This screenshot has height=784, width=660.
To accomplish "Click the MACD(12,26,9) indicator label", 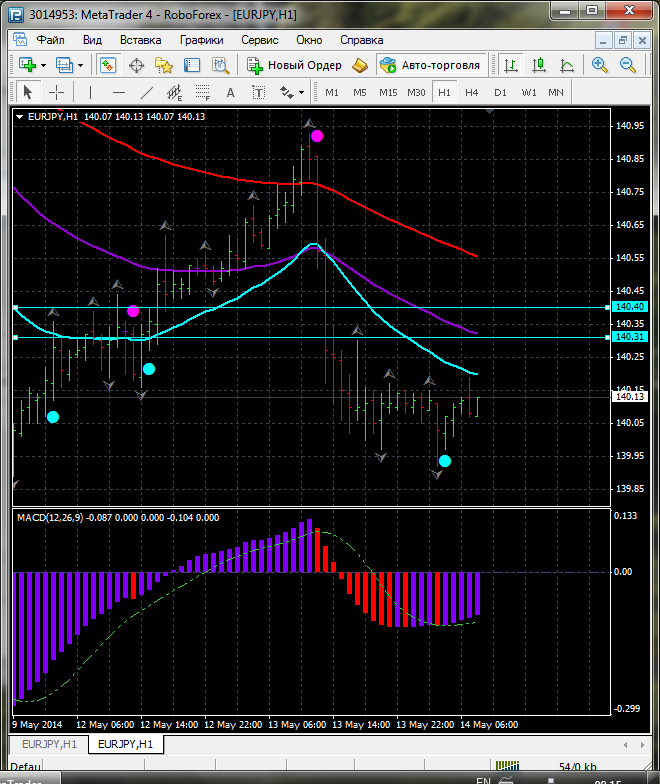I will pos(50,518).
